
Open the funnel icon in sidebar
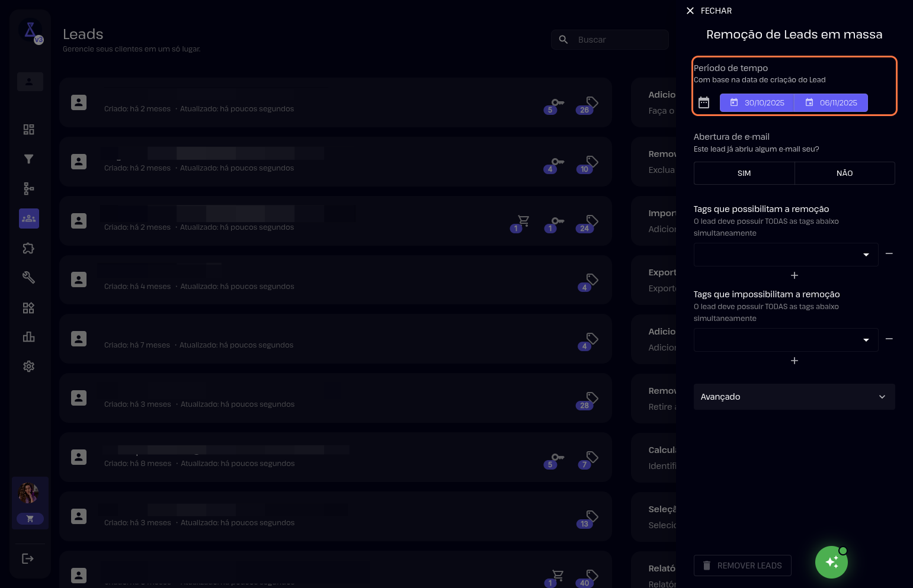(x=28, y=159)
